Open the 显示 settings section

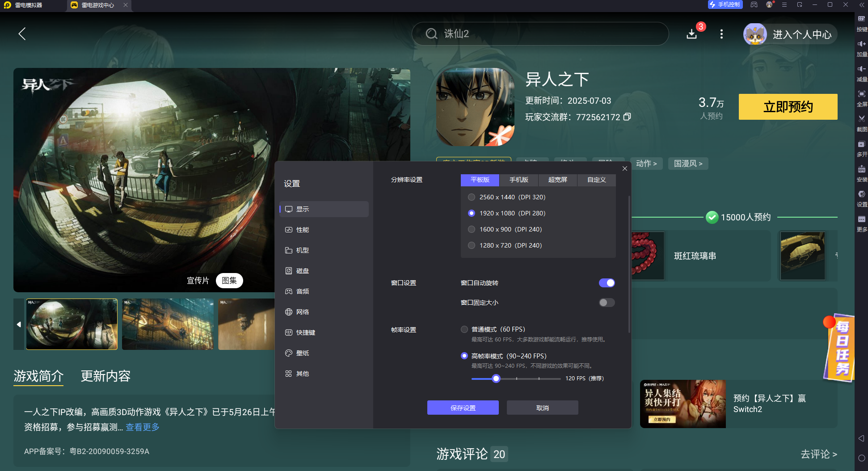324,209
